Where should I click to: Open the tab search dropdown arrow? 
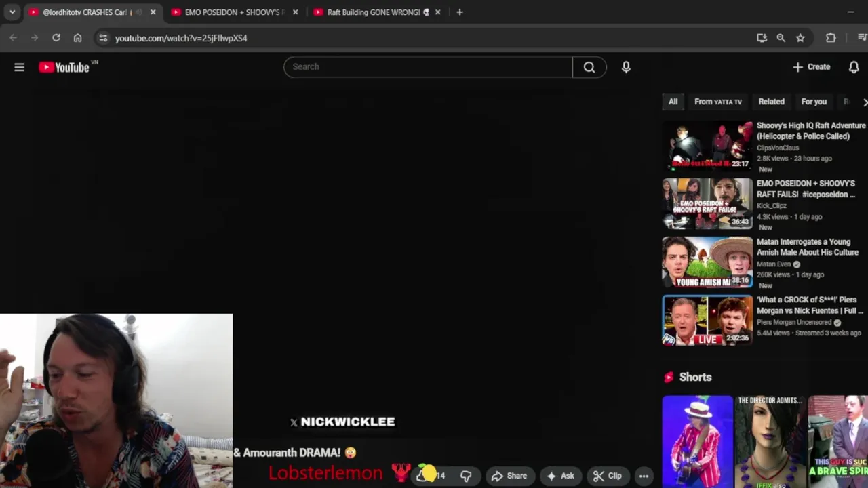(x=12, y=12)
